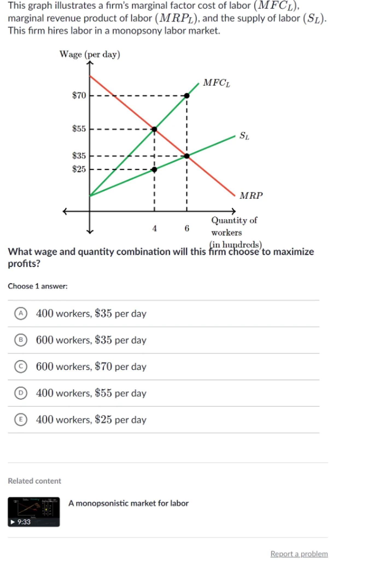Open the related video thumbnail

(x=34, y=512)
